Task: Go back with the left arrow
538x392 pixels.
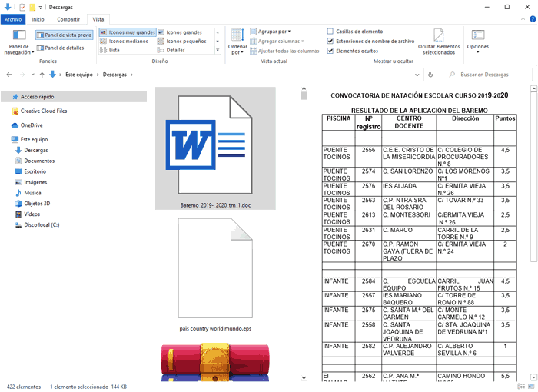Action: tap(9, 75)
